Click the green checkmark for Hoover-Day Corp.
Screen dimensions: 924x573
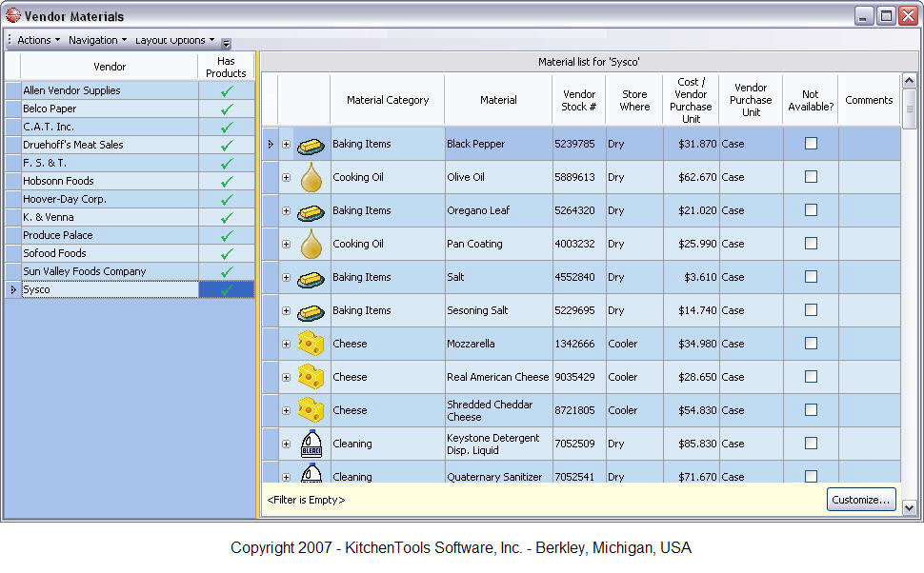point(227,200)
